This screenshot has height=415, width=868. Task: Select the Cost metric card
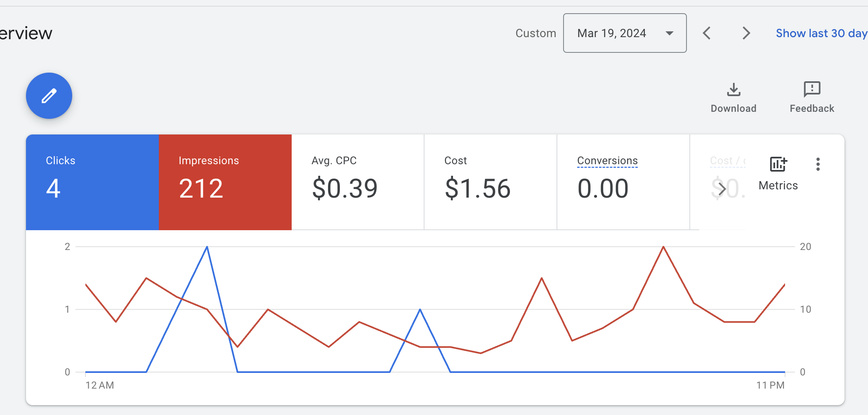tap(491, 182)
